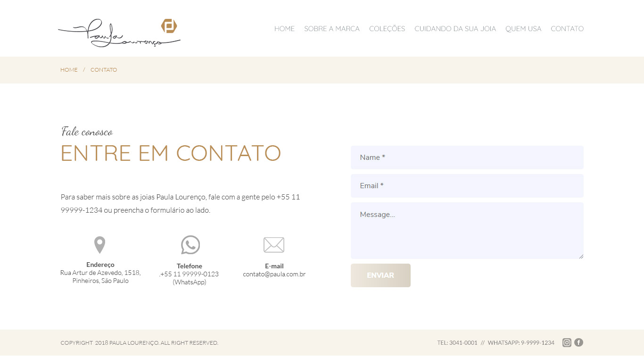The height and width of the screenshot is (357, 644).
Task: Select QUEM USA in navigation
Action: coord(523,29)
